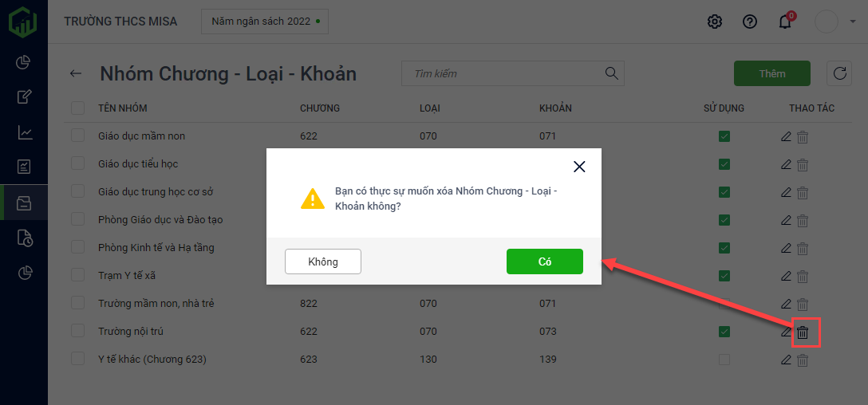Cancel deletion with the Không button
Image resolution: width=868 pixels, height=405 pixels.
(323, 261)
